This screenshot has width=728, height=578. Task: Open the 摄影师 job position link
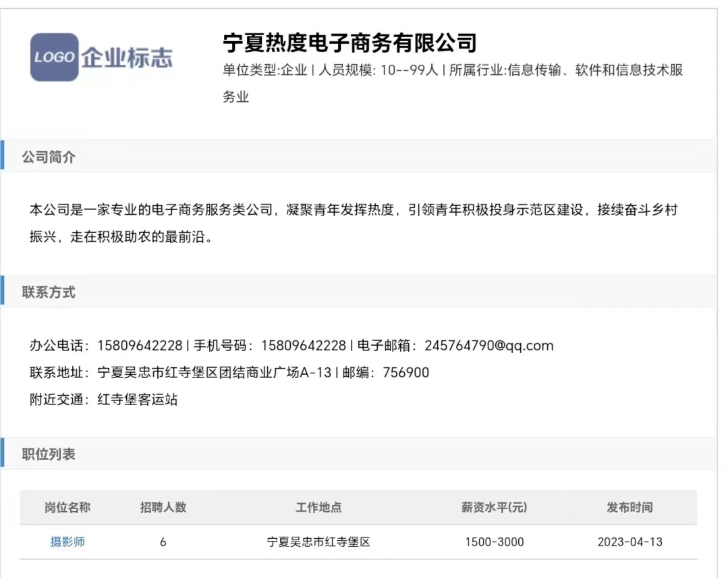click(x=67, y=542)
